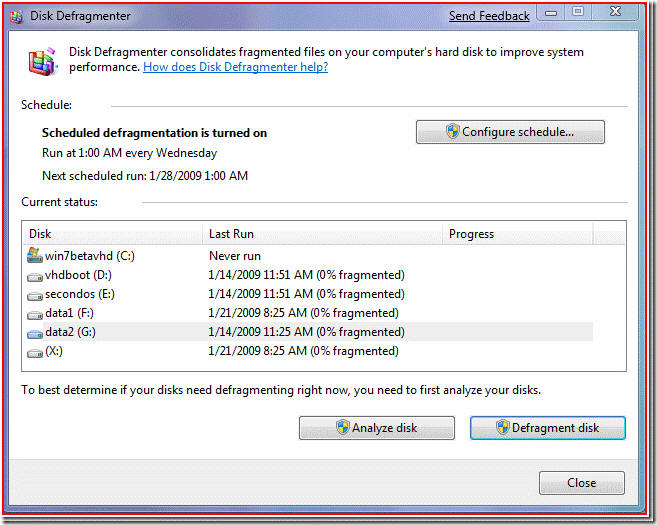657x525 pixels.
Task: Click the data1 (F:) drive icon
Action: (x=35, y=315)
